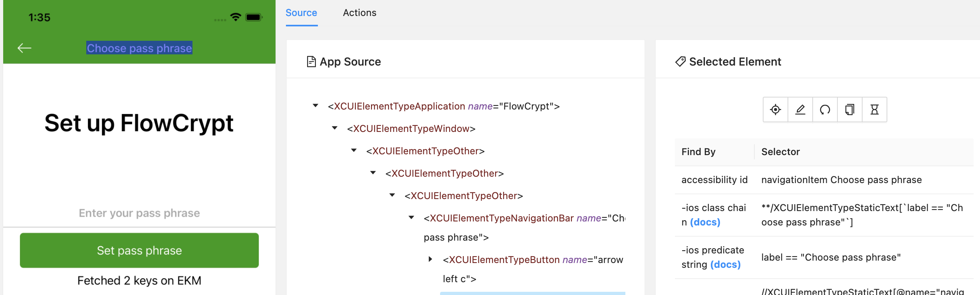980x295 pixels.
Task: Collapse the XCUIElementTypeWindow node
Action: coord(335,128)
